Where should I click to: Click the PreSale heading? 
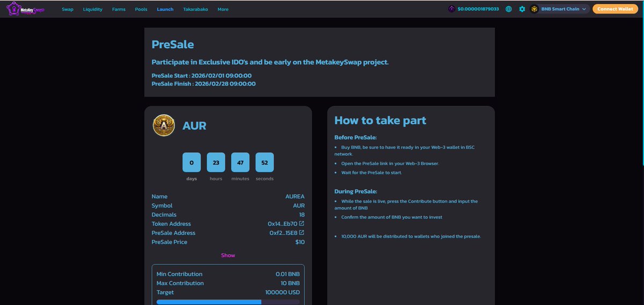pos(173,44)
